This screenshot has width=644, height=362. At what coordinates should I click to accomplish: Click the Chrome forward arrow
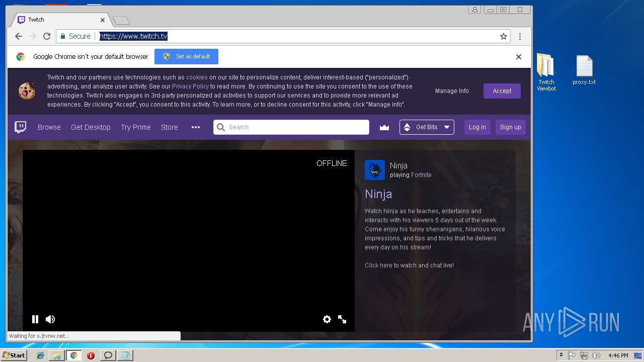(x=33, y=36)
